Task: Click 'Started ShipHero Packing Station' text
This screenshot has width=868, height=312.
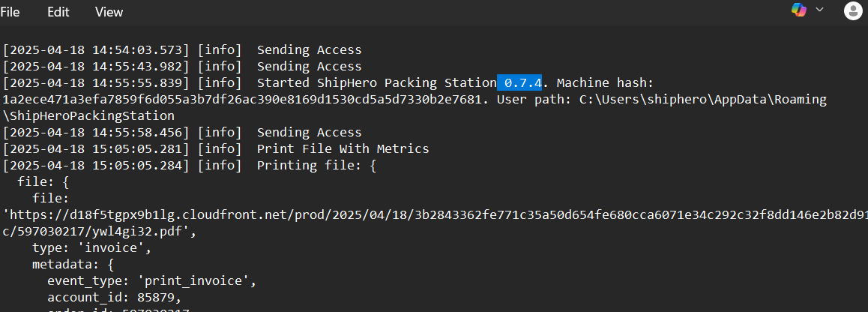Action: [376, 82]
